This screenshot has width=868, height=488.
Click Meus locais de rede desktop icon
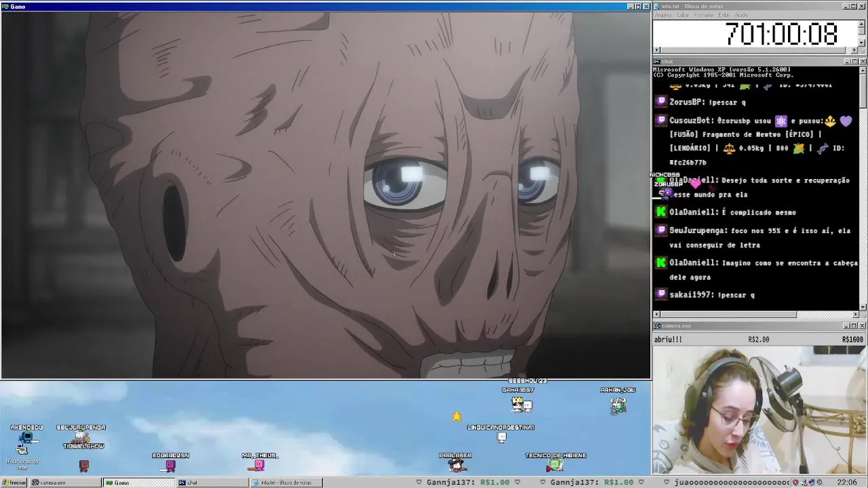coord(22,456)
